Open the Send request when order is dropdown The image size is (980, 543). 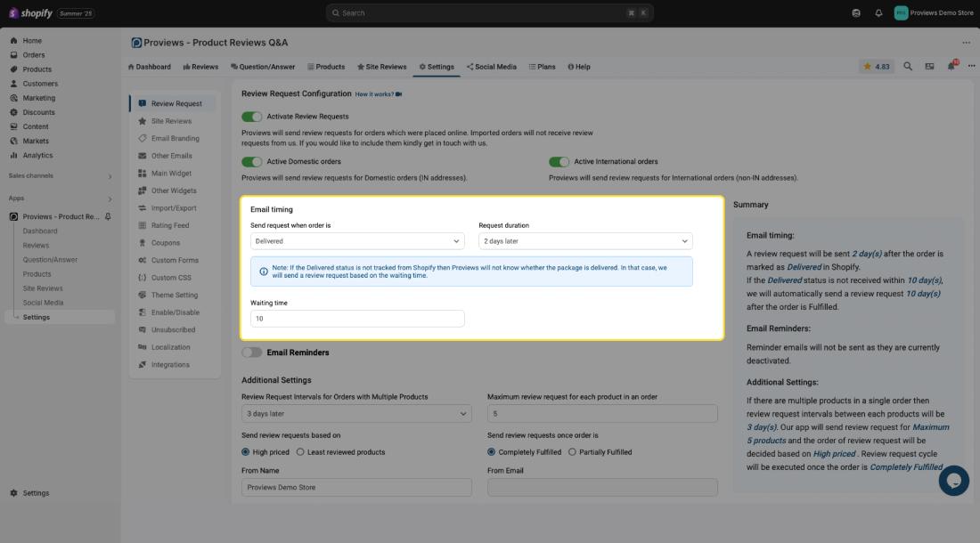[356, 241]
